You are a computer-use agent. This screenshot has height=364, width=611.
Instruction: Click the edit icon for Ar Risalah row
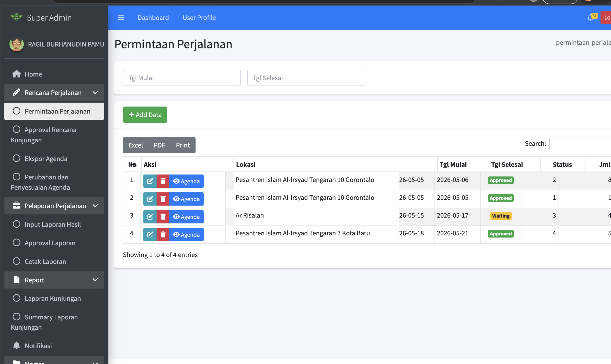point(150,217)
